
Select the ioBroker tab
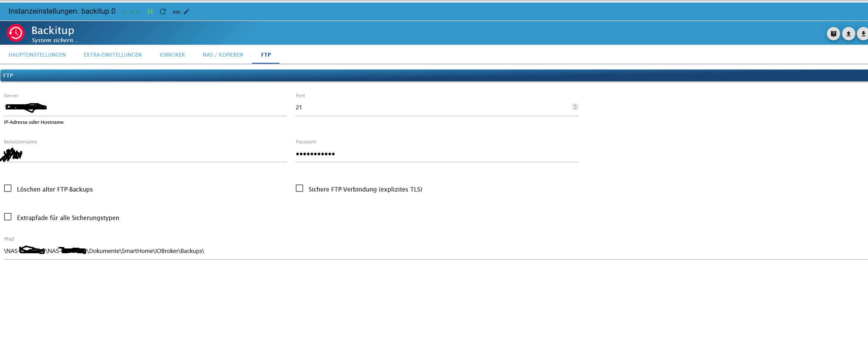pyautogui.click(x=172, y=55)
